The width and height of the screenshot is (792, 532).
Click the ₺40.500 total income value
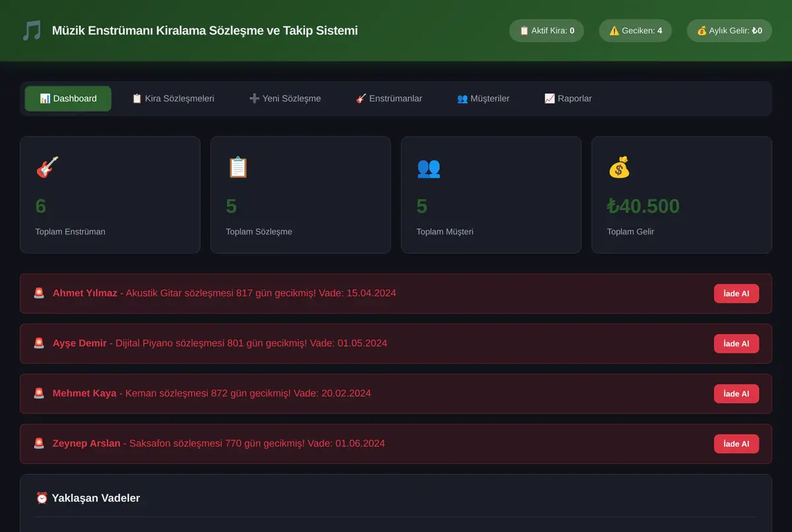(x=643, y=206)
